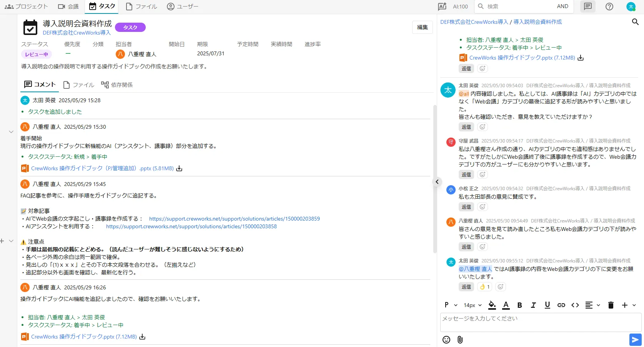The height and width of the screenshot is (347, 644).
Task: Toggle italic formatting in message editor
Action: [533, 305]
